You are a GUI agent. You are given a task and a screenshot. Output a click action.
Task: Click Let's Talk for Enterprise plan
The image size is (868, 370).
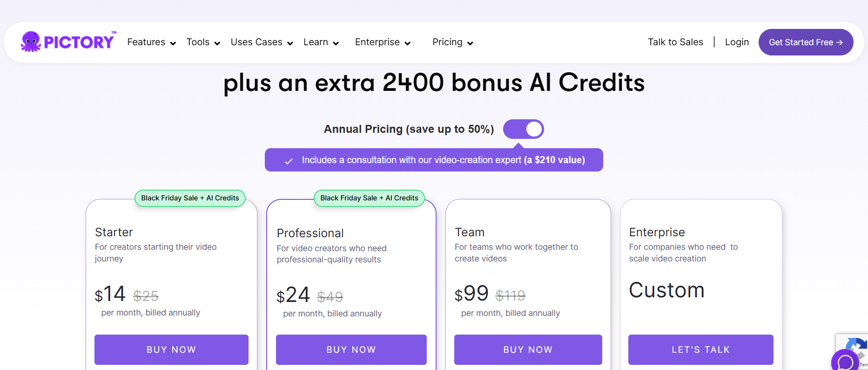click(x=701, y=349)
